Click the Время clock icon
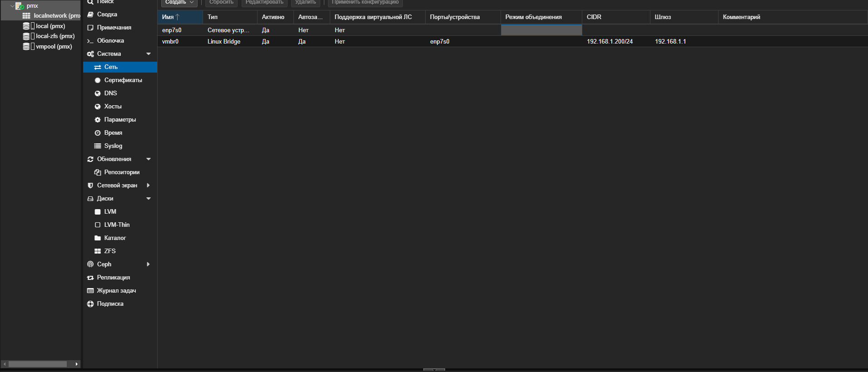This screenshot has height=372, width=868. pos(98,133)
